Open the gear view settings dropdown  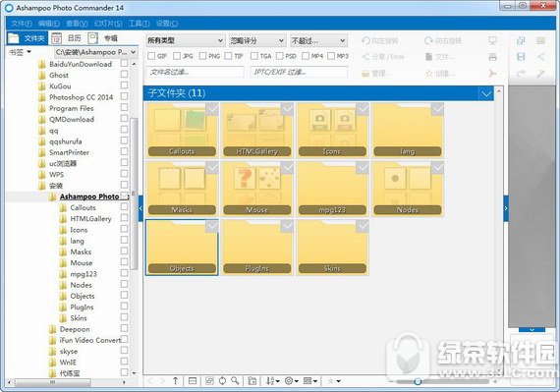tap(292, 381)
